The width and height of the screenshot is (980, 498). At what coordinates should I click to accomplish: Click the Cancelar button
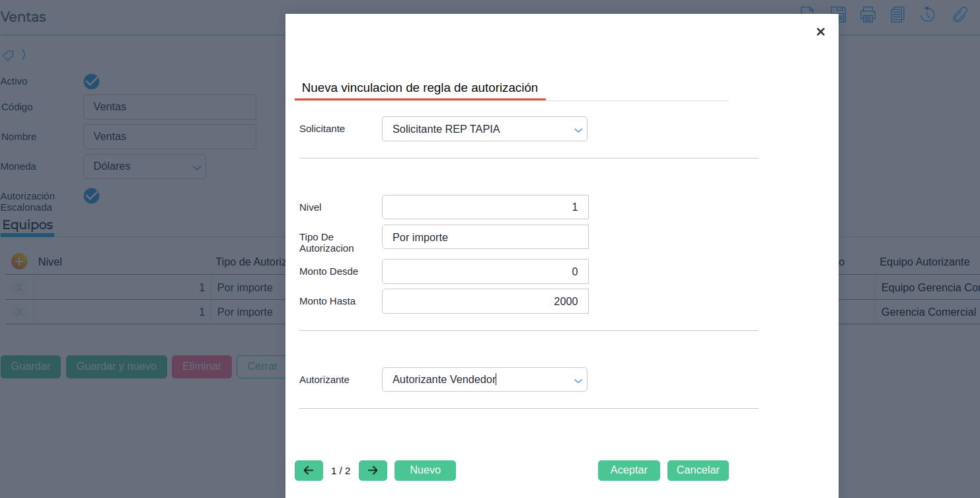[698, 470]
